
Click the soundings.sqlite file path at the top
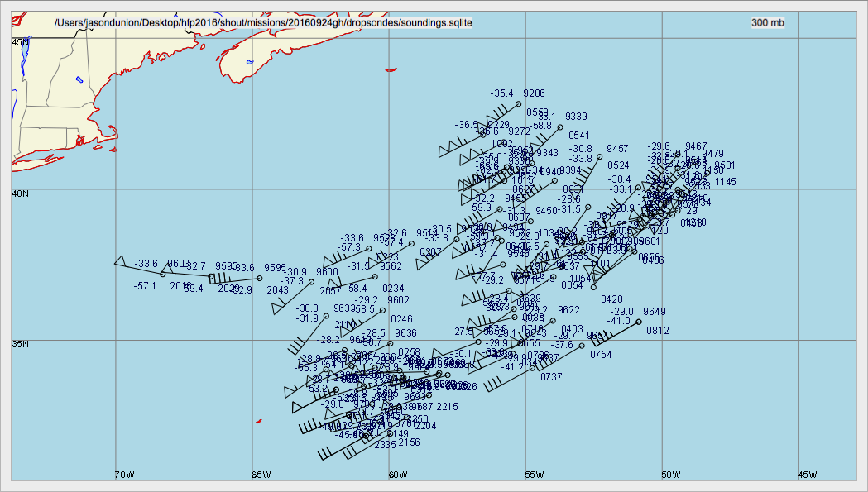(263, 22)
